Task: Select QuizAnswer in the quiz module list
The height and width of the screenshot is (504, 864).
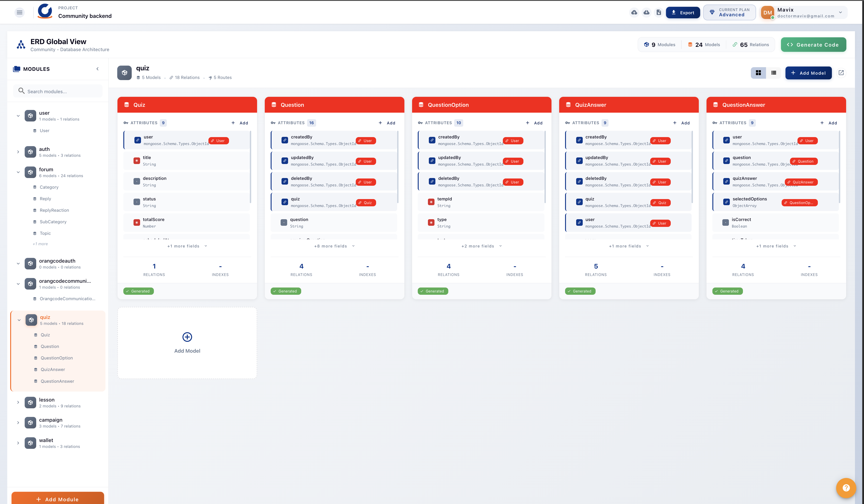Action: coord(53,369)
